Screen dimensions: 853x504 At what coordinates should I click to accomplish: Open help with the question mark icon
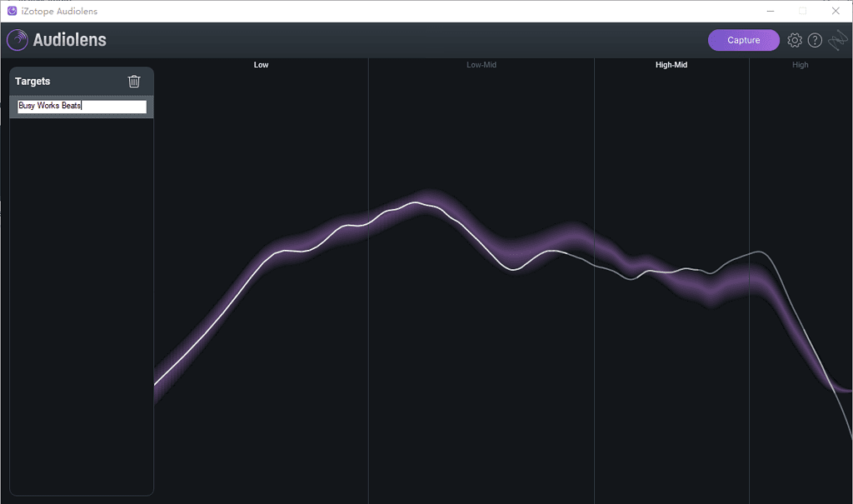coord(816,40)
